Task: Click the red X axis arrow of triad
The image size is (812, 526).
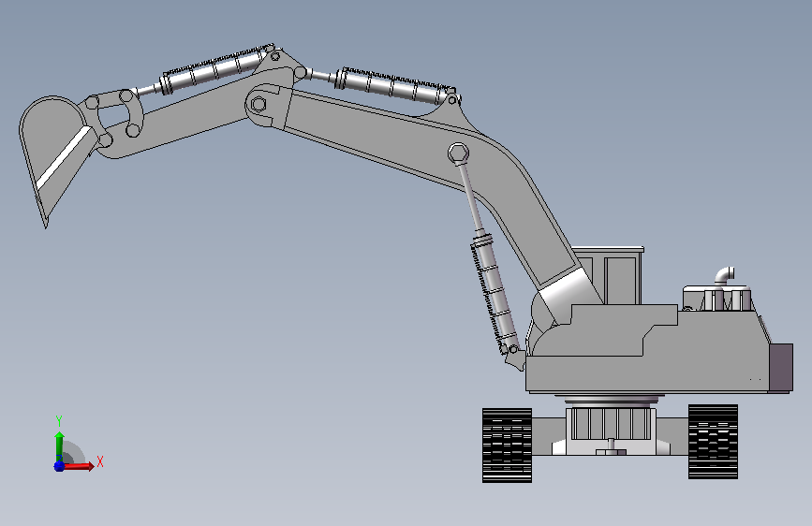Action: click(x=79, y=466)
